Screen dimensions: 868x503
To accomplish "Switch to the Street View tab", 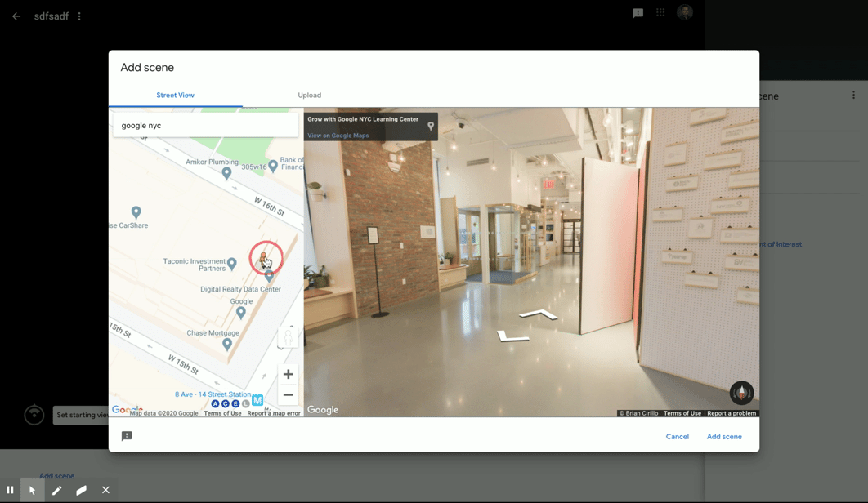I will pyautogui.click(x=175, y=96).
